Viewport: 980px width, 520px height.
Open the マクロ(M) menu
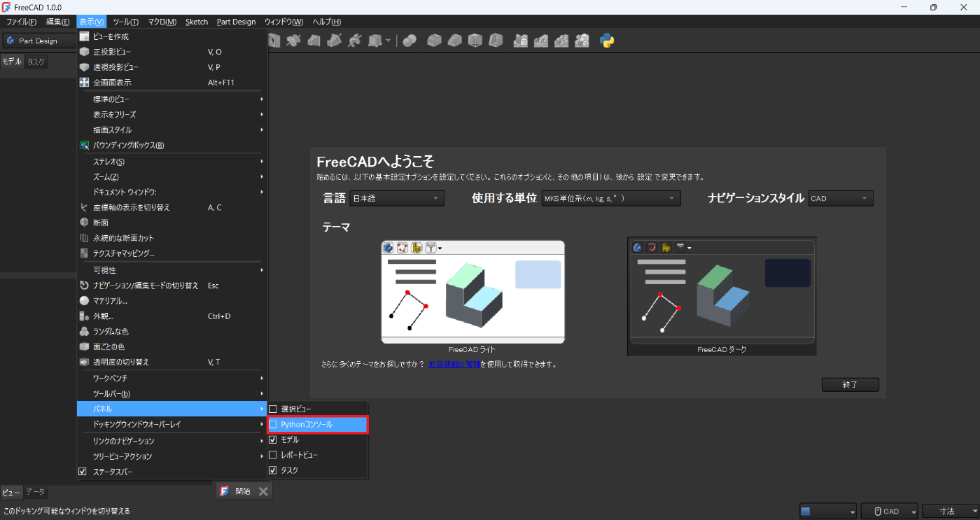click(x=162, y=22)
